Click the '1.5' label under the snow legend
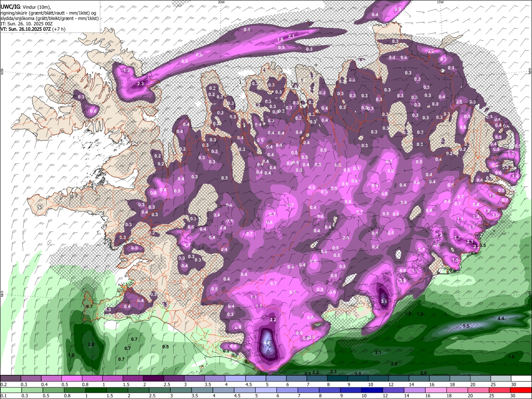Image resolution: width=532 pixels, height=399 pixels. [126, 384]
